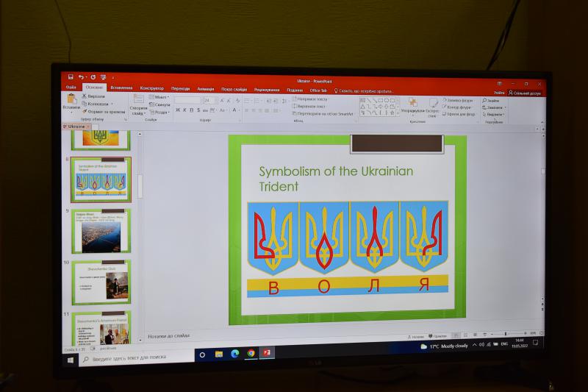Open the Контур фігури shape outline

click(456, 107)
